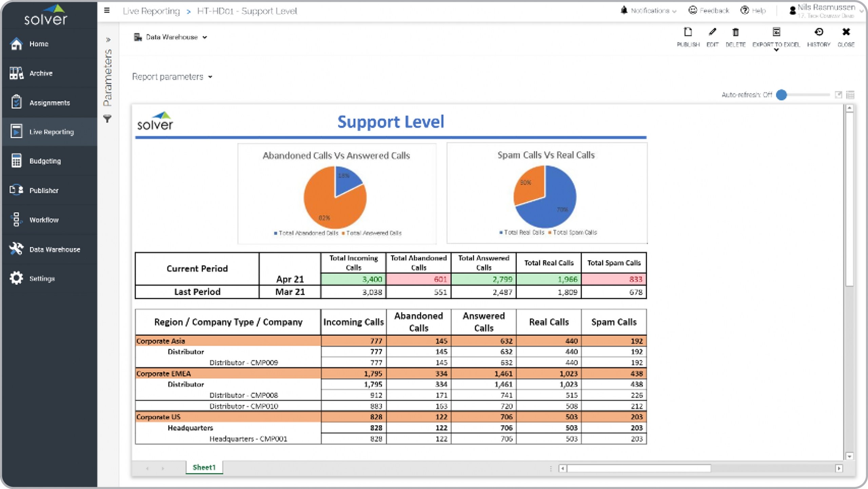
Task: Select the Sheet1 tab
Action: tap(204, 467)
